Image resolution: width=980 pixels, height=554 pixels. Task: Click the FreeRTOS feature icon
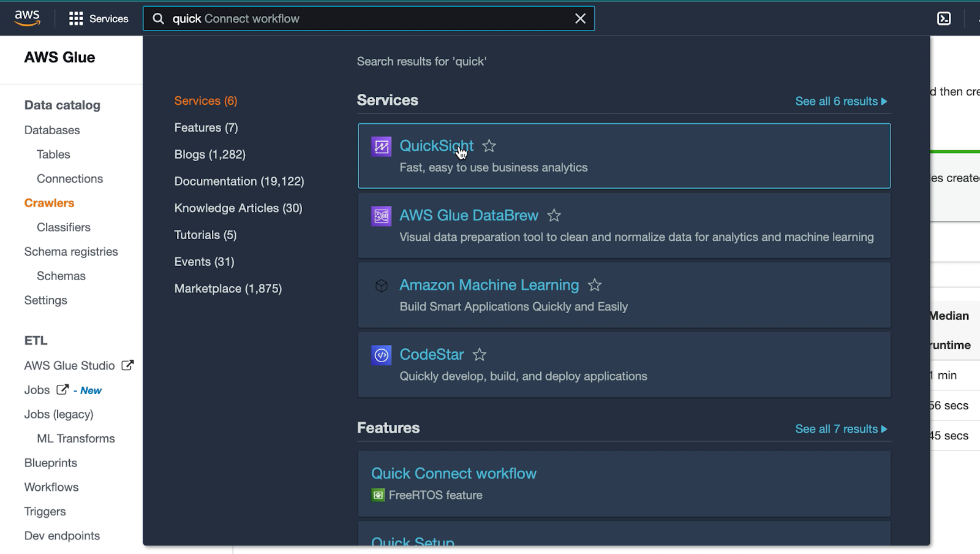378,495
